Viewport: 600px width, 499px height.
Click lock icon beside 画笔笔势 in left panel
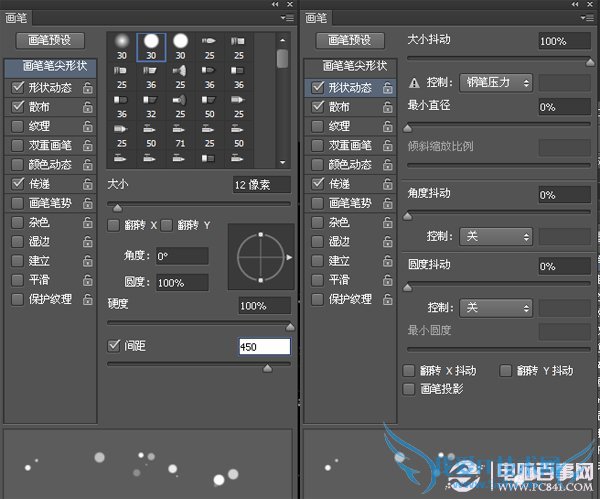coord(88,203)
